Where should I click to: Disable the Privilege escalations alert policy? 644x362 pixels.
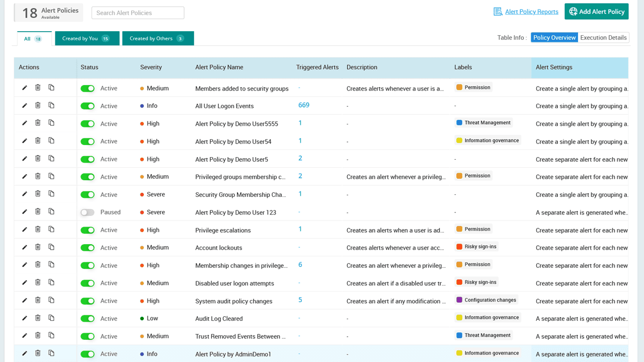point(88,230)
